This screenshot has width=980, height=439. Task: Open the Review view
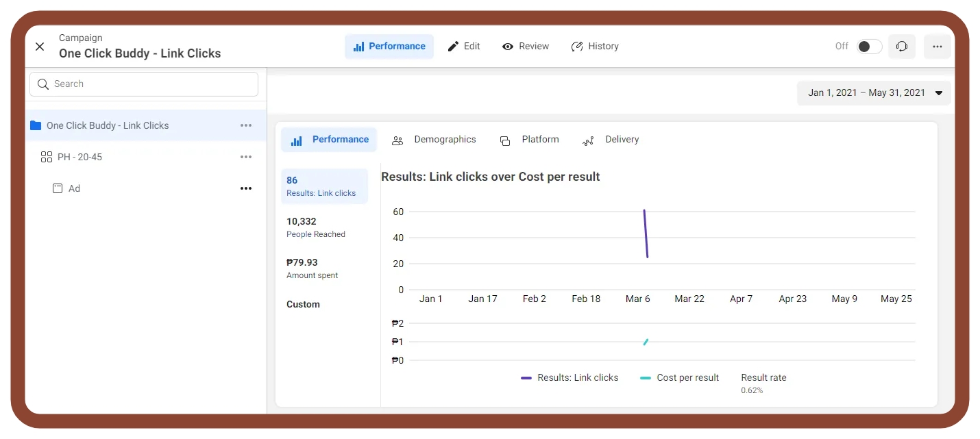526,47
